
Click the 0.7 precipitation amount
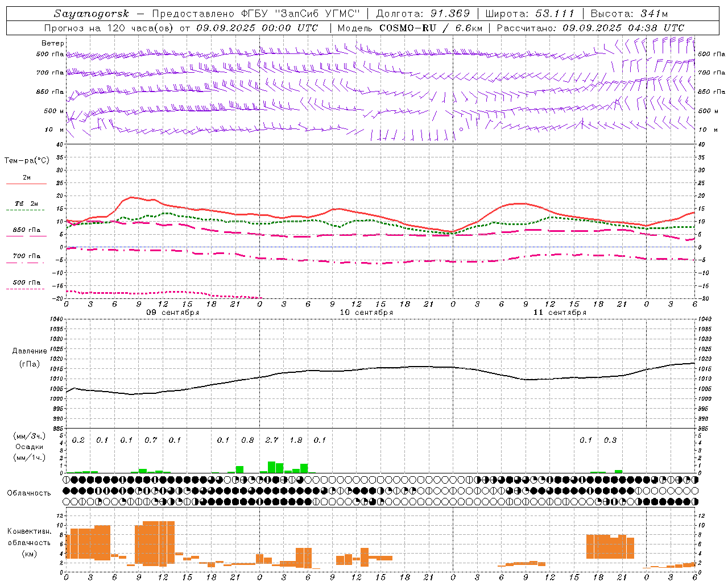pos(151,440)
